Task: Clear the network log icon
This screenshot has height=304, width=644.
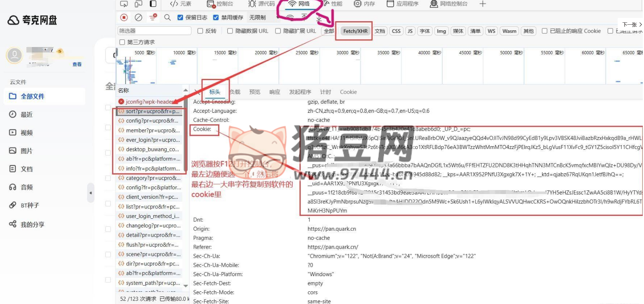Action: point(138,17)
